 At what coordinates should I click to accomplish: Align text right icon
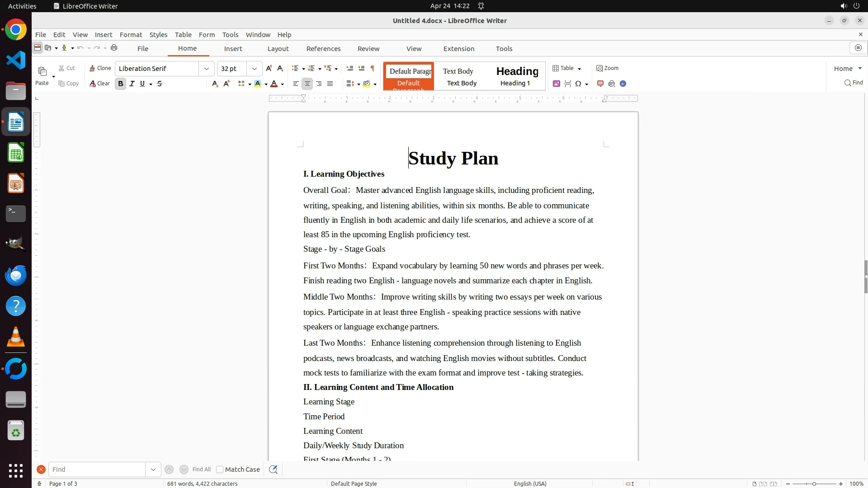[319, 84]
